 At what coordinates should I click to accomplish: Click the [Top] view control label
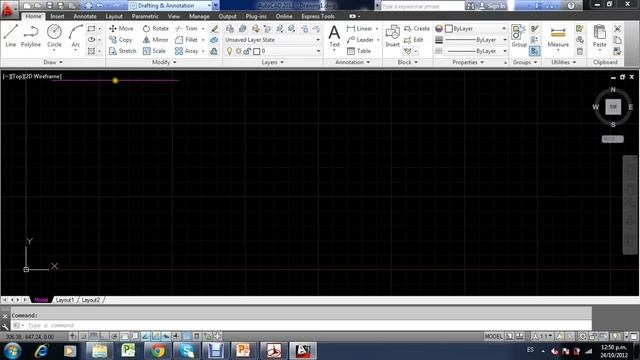pyautogui.click(x=17, y=76)
